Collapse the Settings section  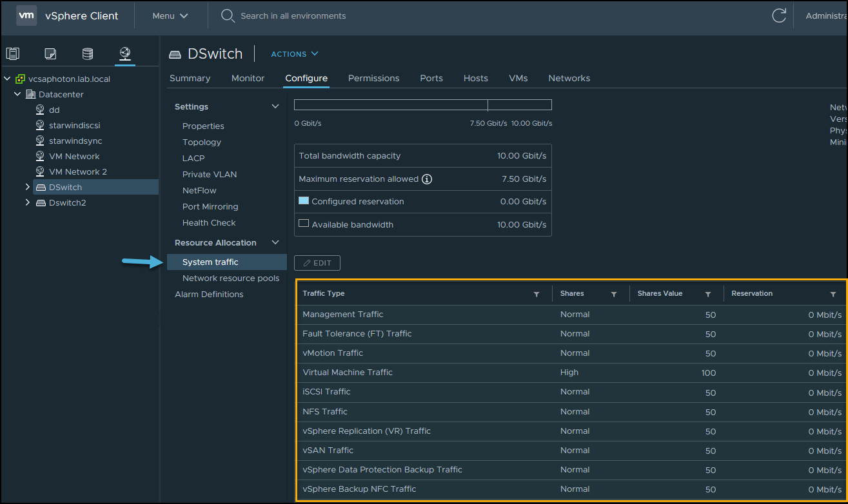(275, 106)
